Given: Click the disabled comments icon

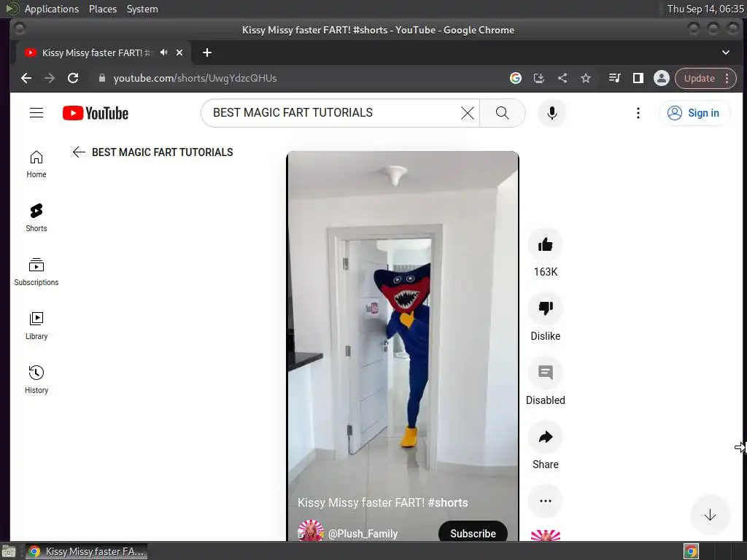Looking at the screenshot, I should [546, 373].
